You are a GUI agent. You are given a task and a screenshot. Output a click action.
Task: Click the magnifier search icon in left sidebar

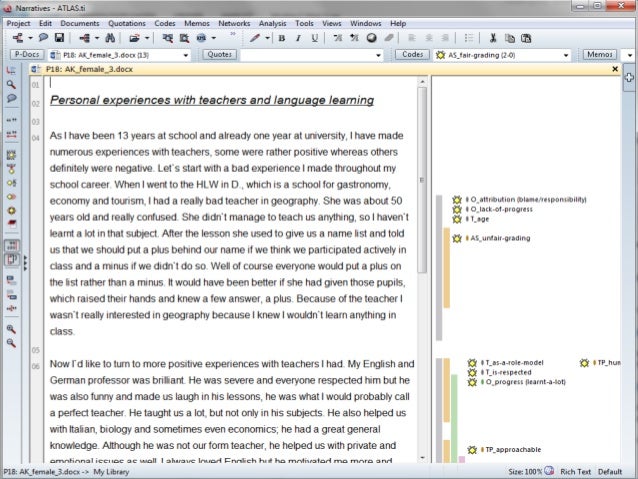point(11,84)
